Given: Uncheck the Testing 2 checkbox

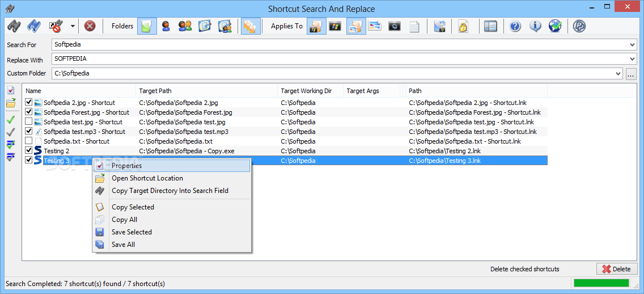Looking at the screenshot, I should [29, 150].
